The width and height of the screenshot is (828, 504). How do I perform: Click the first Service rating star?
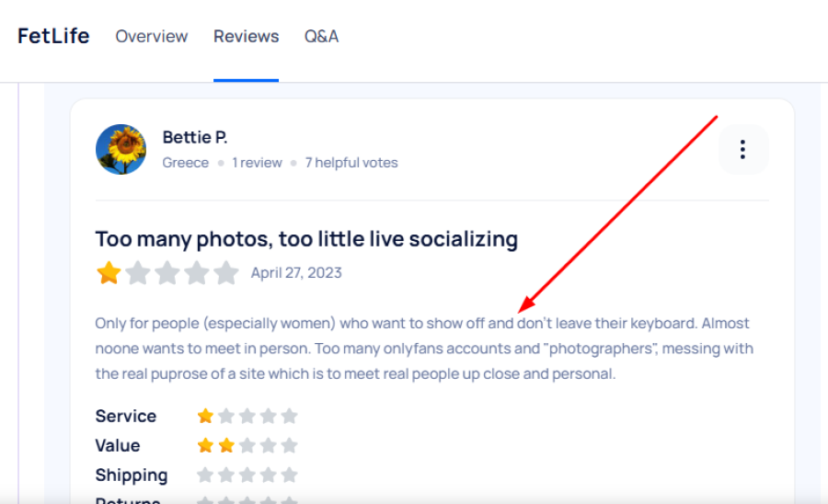point(205,416)
